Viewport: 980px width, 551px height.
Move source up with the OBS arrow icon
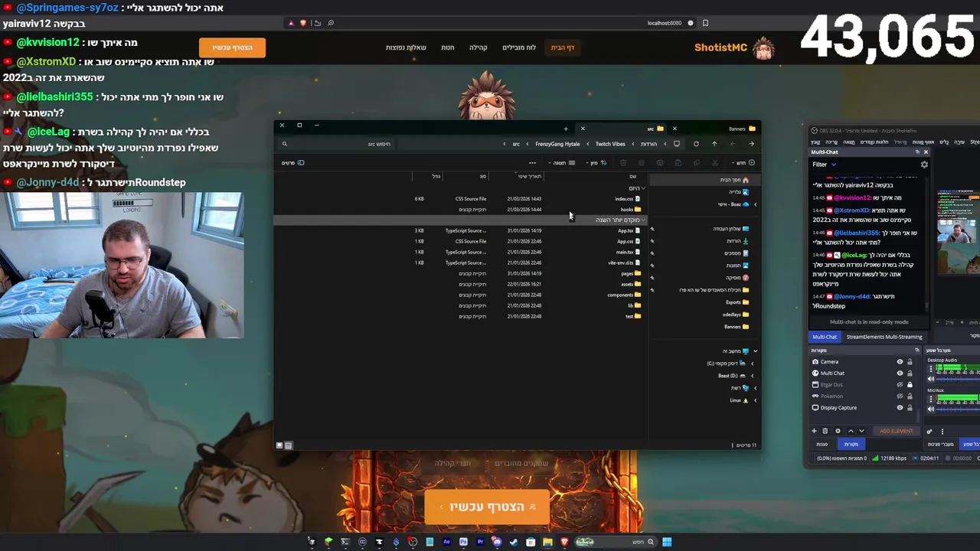(851, 431)
